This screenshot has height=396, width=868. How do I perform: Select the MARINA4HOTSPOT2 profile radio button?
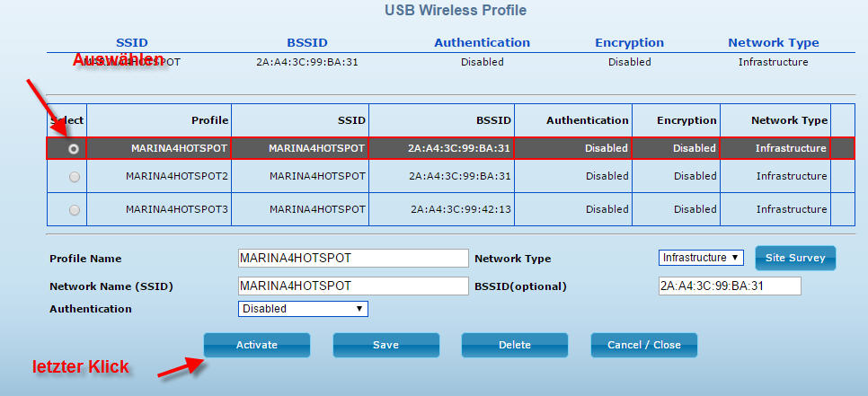click(74, 177)
